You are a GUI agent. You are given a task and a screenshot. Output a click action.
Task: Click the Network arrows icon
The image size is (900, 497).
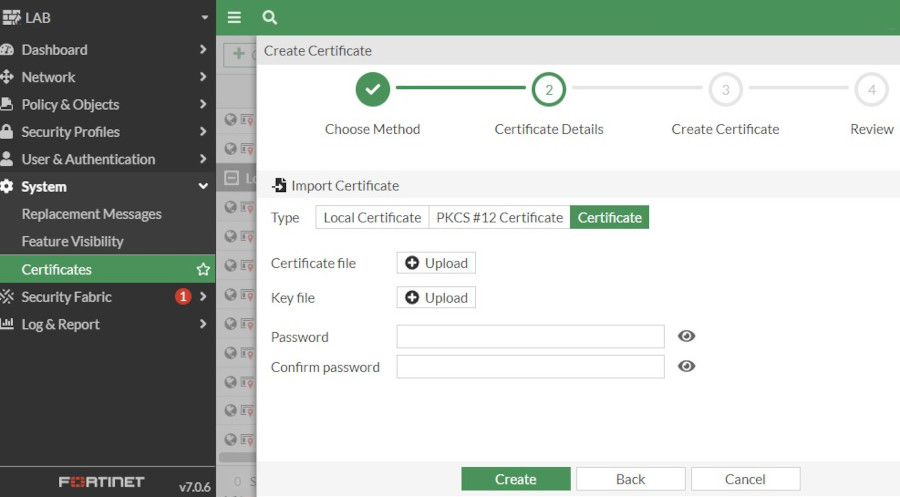click(x=7, y=77)
